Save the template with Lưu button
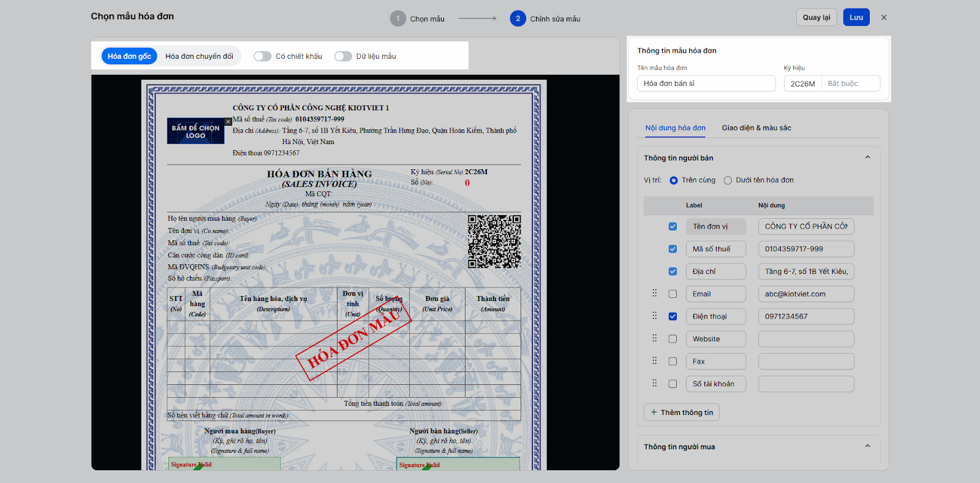The image size is (980, 483). [x=856, y=17]
